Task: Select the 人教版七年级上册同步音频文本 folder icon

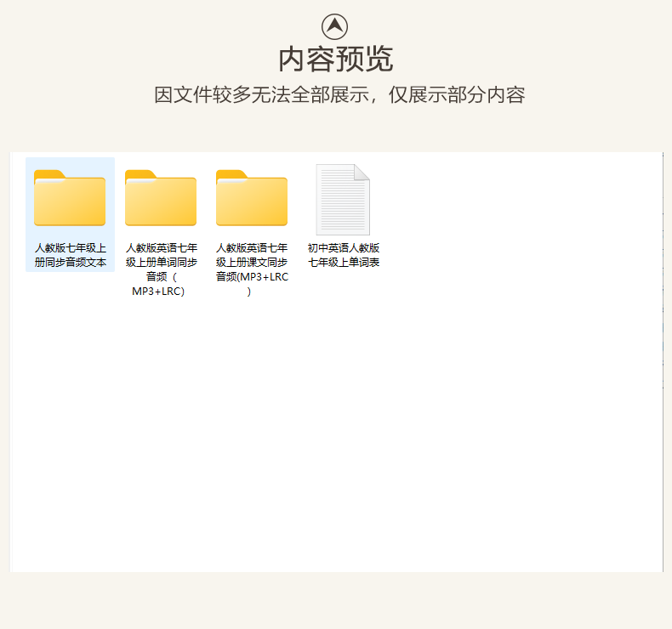Action: tap(70, 198)
